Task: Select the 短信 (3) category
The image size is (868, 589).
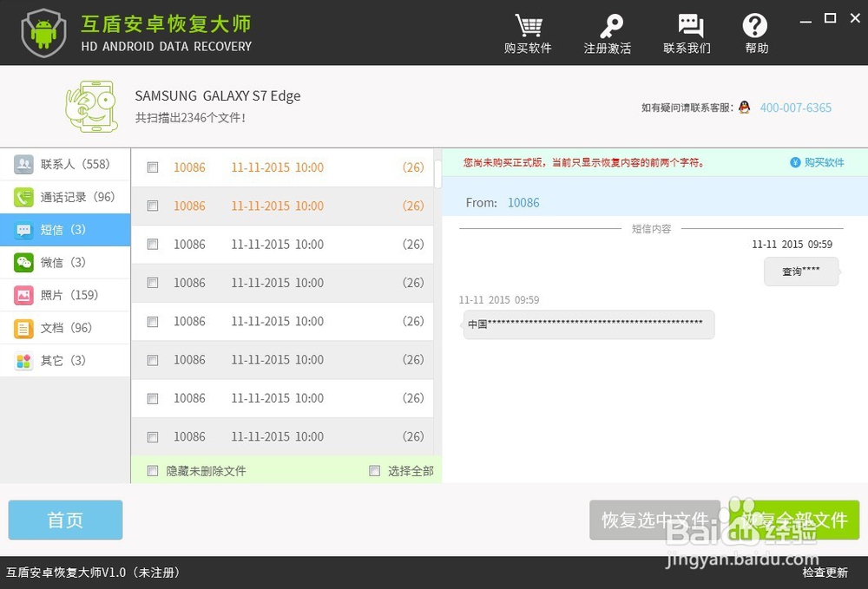Action: point(65,230)
